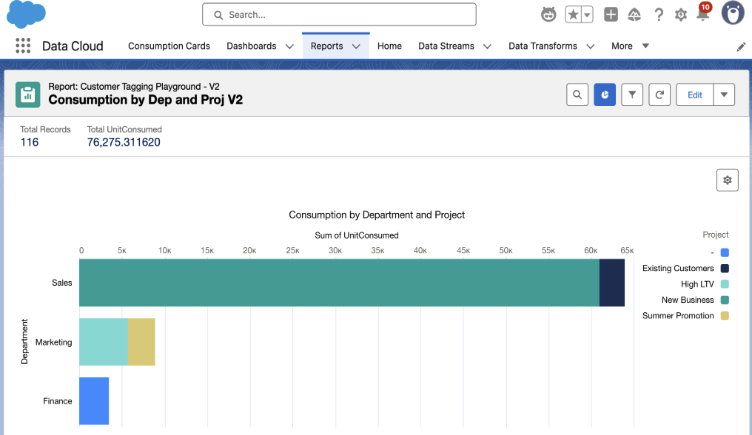The image size is (752, 435).
Task: Open the Trailhead learning icon
Action: (634, 15)
